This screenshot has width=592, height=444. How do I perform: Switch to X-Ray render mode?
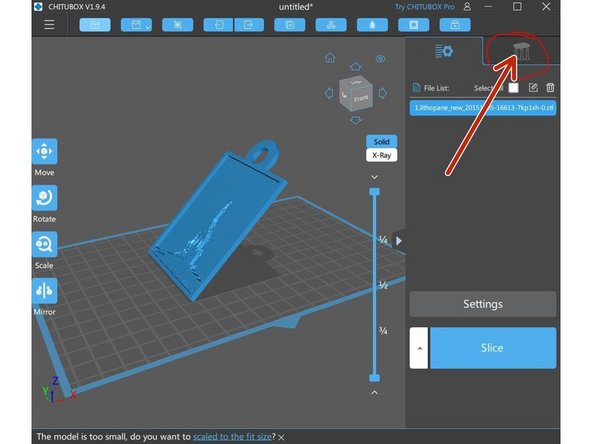[x=381, y=155]
